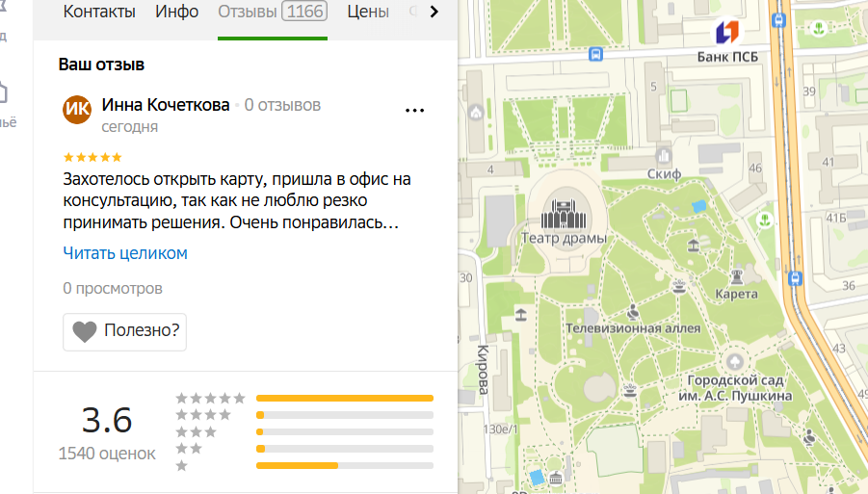Click сегодня review date
The image size is (868, 494).
coord(129,127)
